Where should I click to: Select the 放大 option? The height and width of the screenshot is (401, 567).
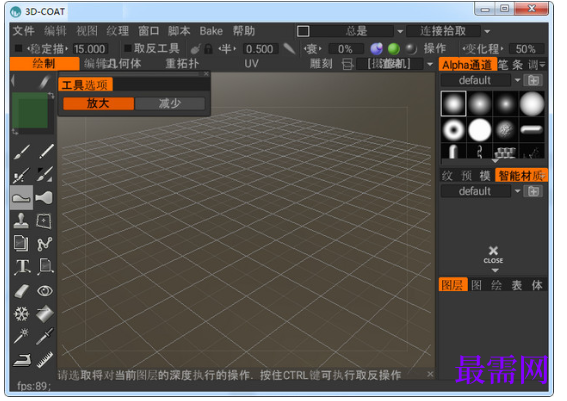(x=98, y=103)
